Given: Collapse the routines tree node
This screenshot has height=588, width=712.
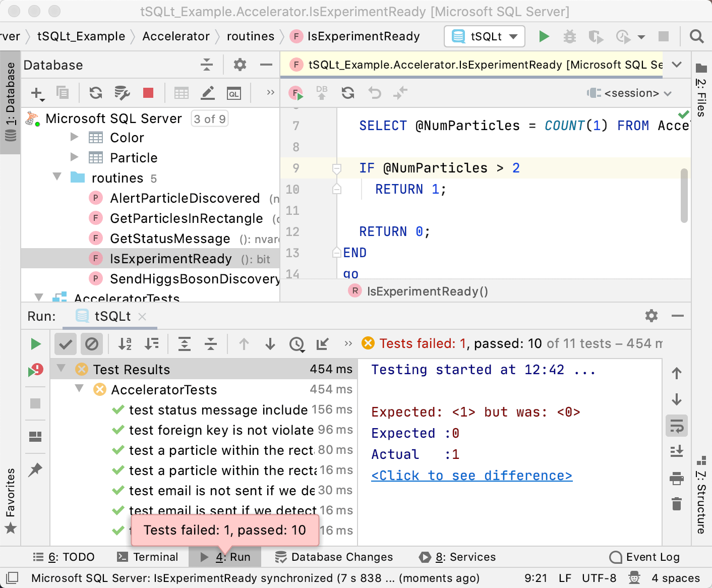Looking at the screenshot, I should click(56, 178).
